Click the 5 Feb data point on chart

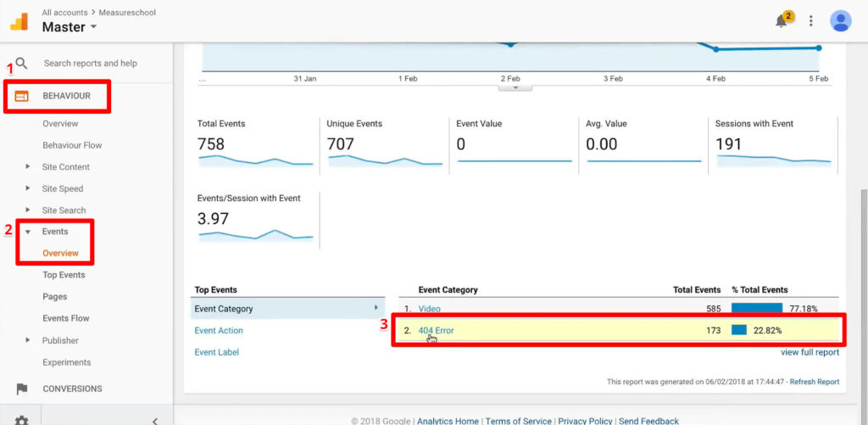pos(819,48)
